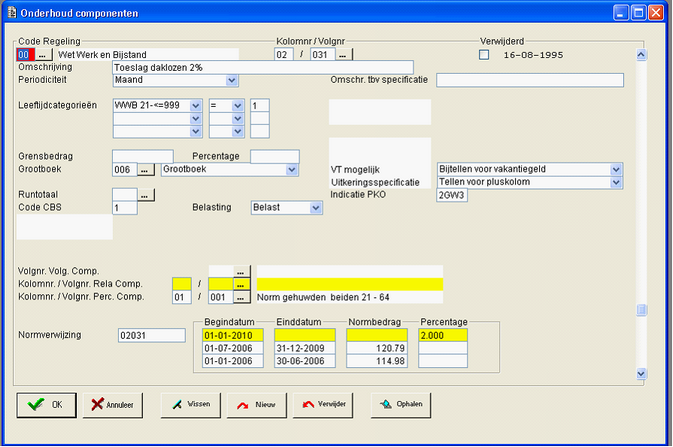
Task: Click the Omschr. tbv specificatie field
Action: click(x=530, y=80)
